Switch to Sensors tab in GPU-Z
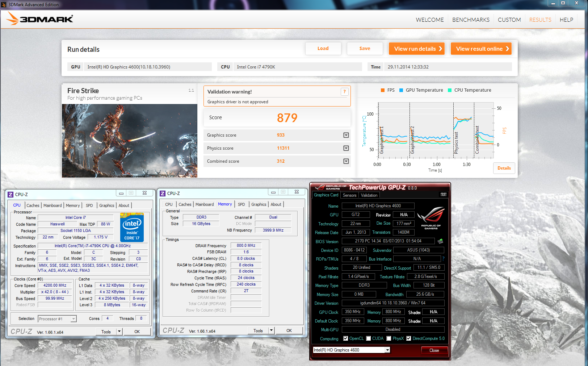The width and height of the screenshot is (588, 366). click(350, 195)
